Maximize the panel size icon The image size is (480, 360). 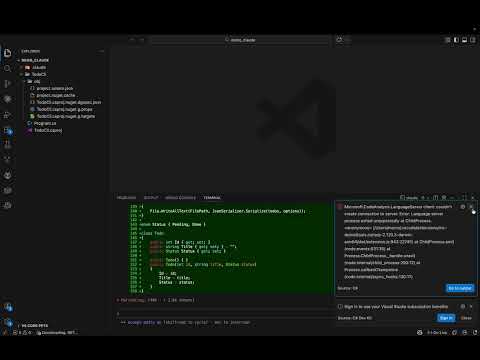464,198
